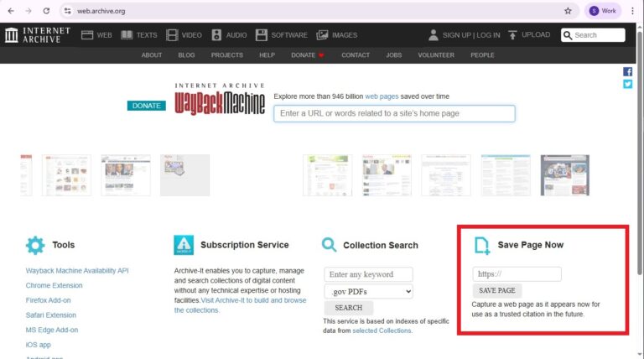Open the iOS app link
The image size is (644, 359).
coord(39,345)
